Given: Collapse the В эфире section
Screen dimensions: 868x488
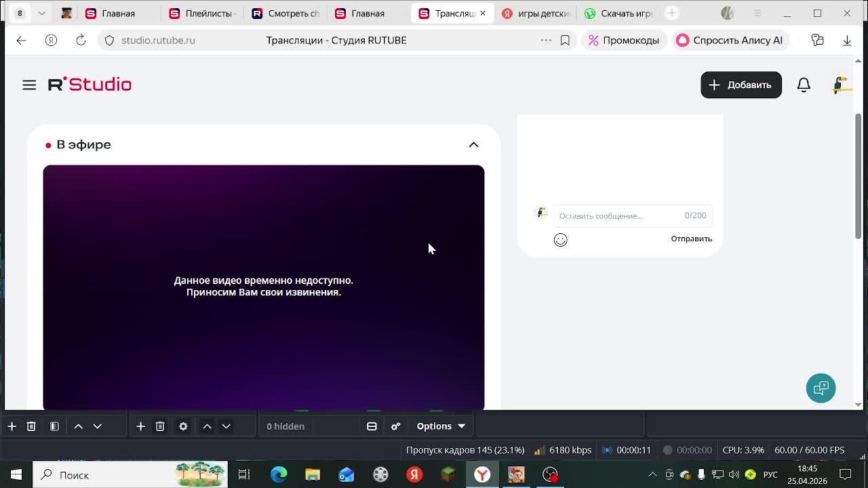Looking at the screenshot, I should (473, 144).
